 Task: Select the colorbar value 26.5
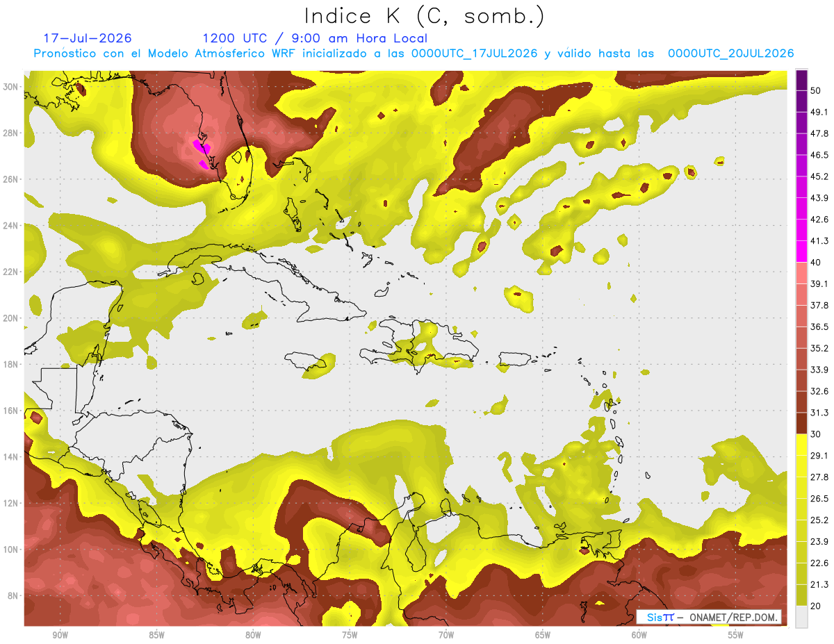point(819,498)
